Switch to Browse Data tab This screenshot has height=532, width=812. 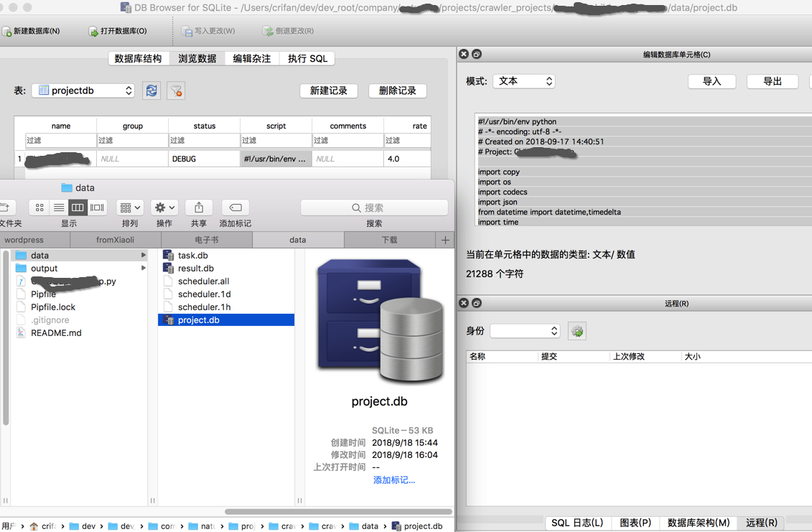coord(197,59)
